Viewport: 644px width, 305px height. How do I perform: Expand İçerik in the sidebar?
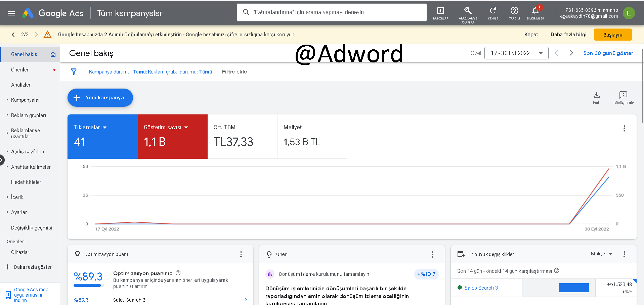7,197
